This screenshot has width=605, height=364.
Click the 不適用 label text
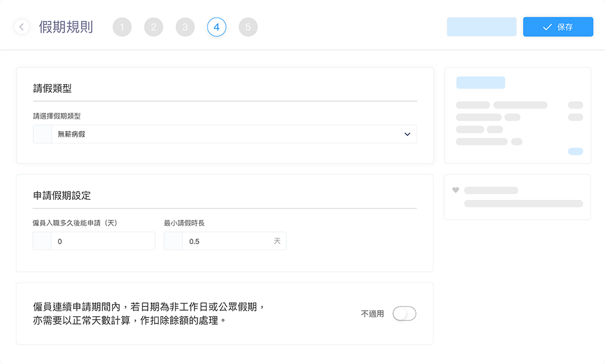(372, 314)
